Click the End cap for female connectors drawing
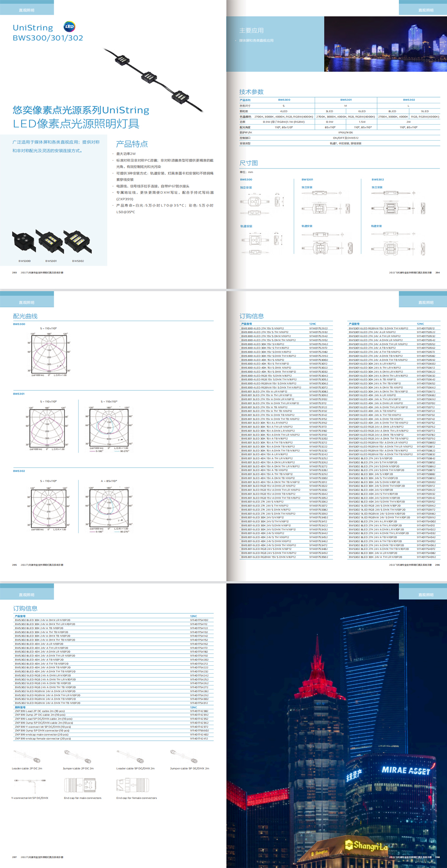The image size is (447, 868). tap(133, 785)
